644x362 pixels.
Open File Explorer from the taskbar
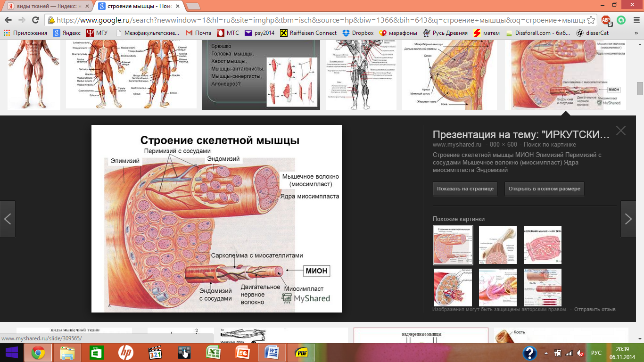click(x=67, y=353)
